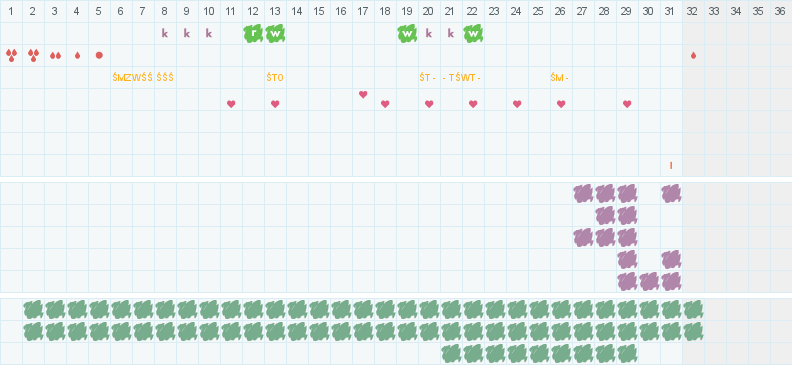Click the green 'w' marker on day 19
Screen dimensions: 792x365
click(407, 33)
